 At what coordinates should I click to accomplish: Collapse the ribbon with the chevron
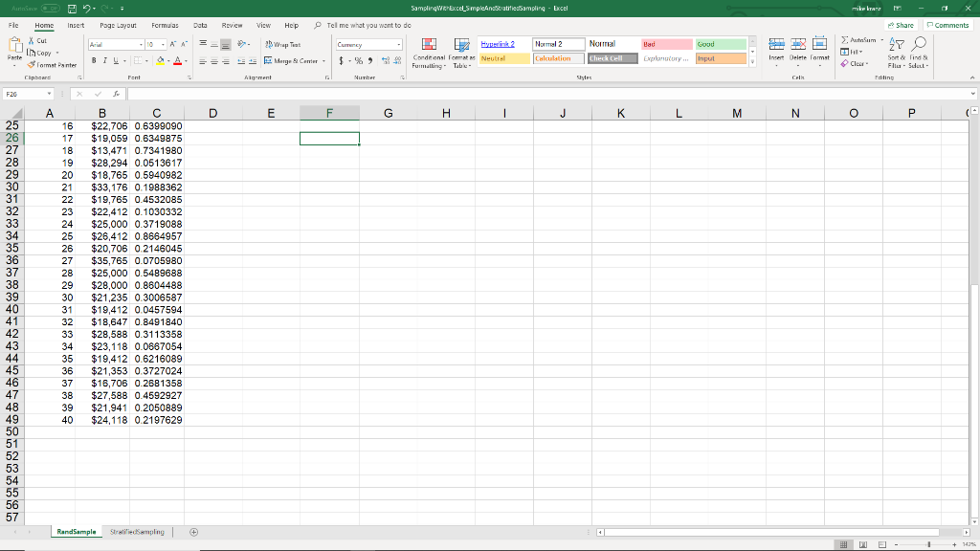972,77
